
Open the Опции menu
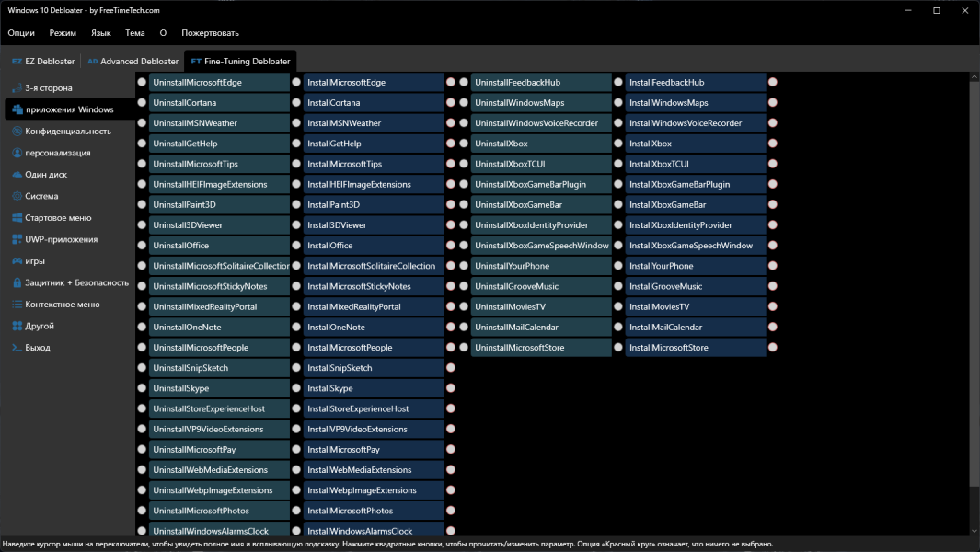pos(21,33)
